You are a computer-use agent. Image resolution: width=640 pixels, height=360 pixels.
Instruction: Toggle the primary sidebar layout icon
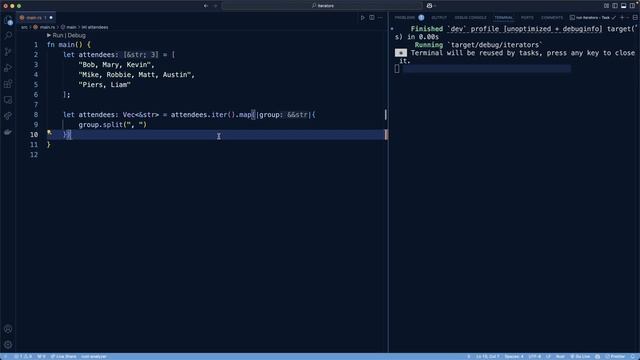(615, 6)
